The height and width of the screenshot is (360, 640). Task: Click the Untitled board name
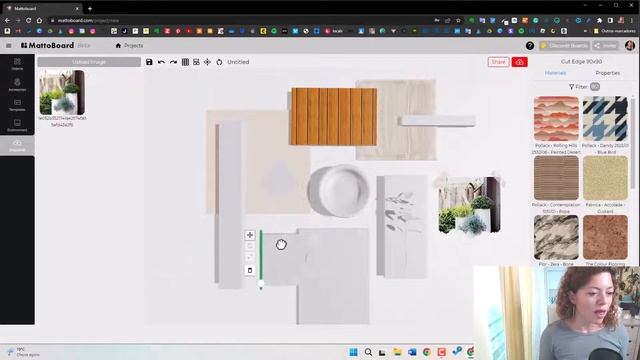pyautogui.click(x=238, y=62)
